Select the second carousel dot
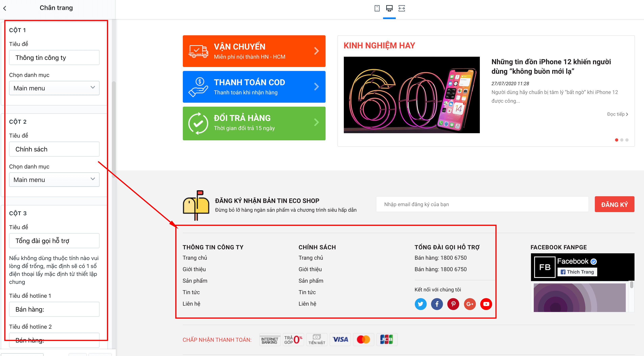The width and height of the screenshot is (644, 356). [622, 140]
